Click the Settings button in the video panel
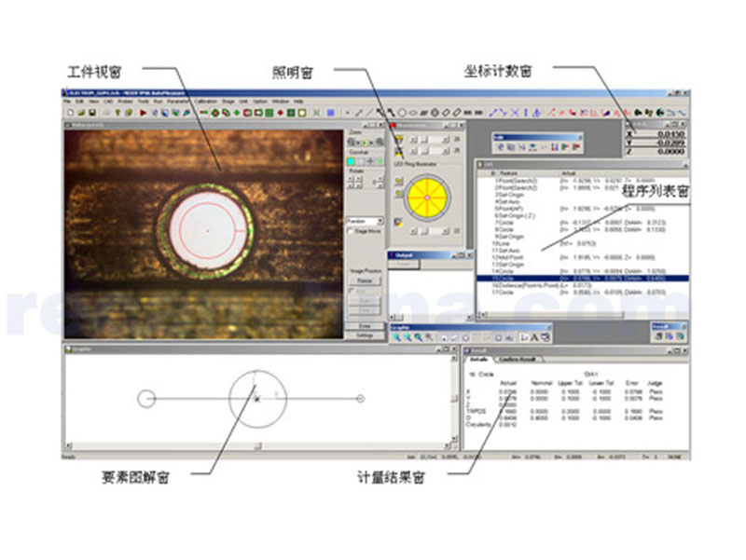 [365, 335]
